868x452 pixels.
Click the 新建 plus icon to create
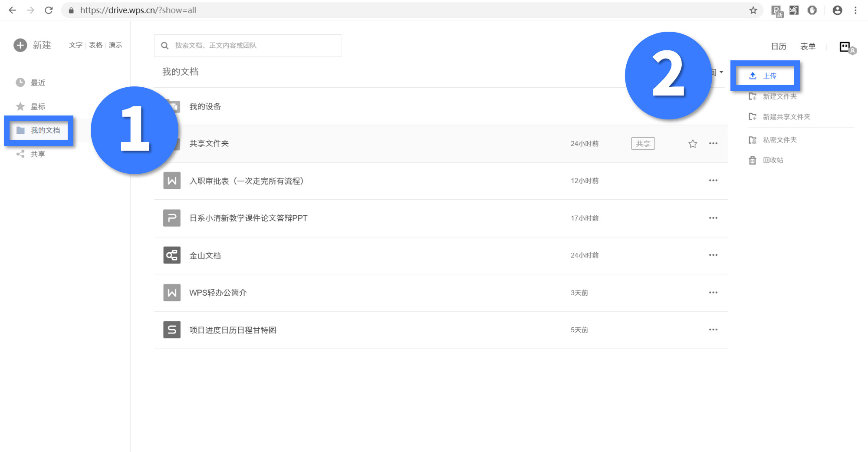(20, 45)
